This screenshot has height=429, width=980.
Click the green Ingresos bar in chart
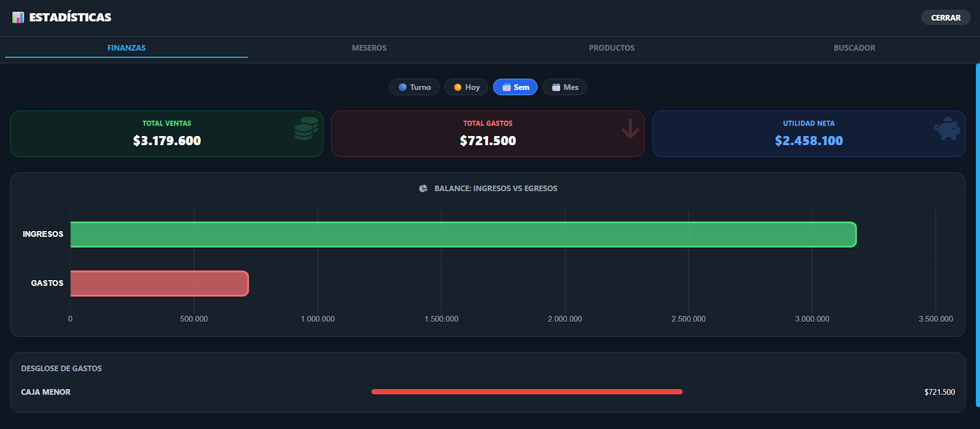click(x=463, y=235)
